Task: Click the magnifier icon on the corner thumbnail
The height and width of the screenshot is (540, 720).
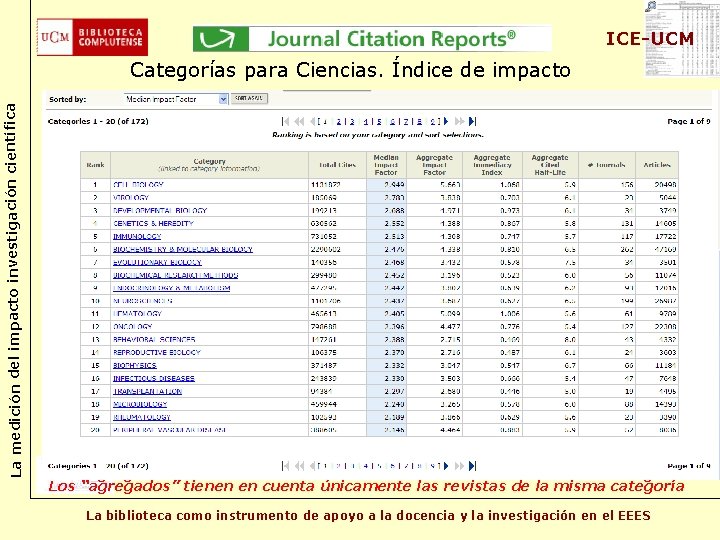Action: point(651,6)
